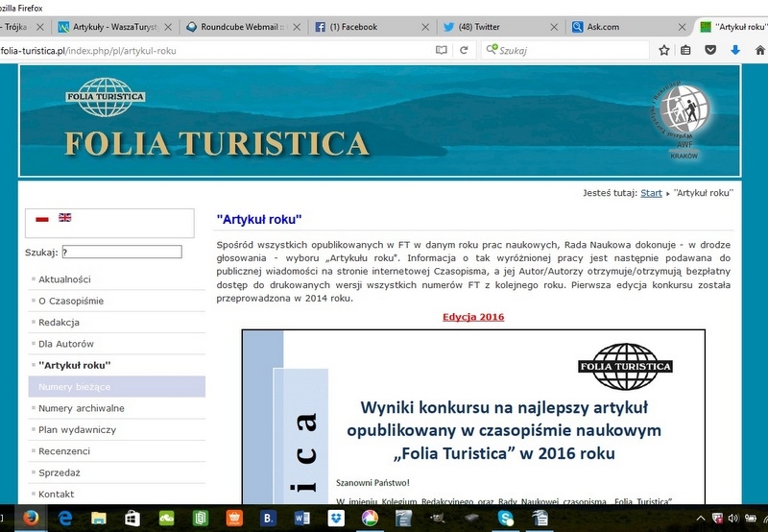Image resolution: width=768 pixels, height=532 pixels.
Task: Switch site language to Polish flag
Action: coord(41,218)
